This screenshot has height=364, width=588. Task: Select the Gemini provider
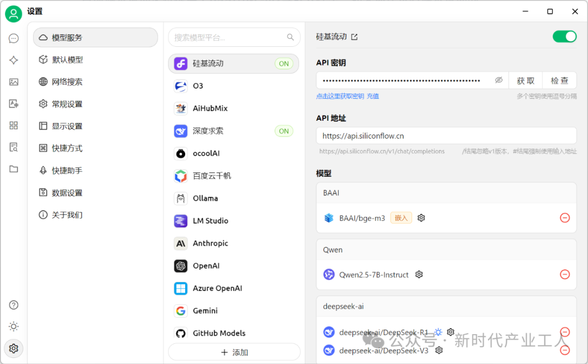[234, 311]
